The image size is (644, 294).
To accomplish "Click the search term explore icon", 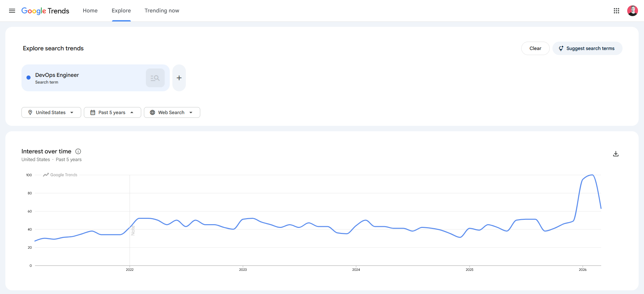I will (x=155, y=78).
